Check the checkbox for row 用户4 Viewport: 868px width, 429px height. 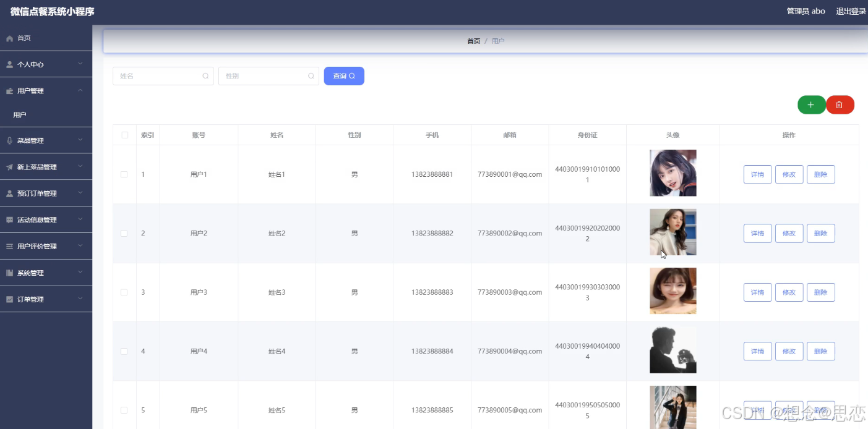(x=124, y=351)
